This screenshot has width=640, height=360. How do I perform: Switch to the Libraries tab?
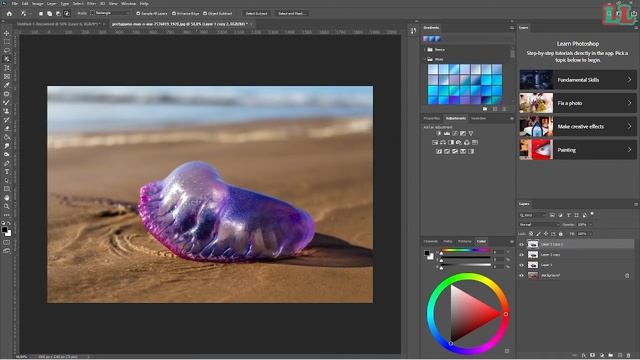pyautogui.click(x=478, y=118)
